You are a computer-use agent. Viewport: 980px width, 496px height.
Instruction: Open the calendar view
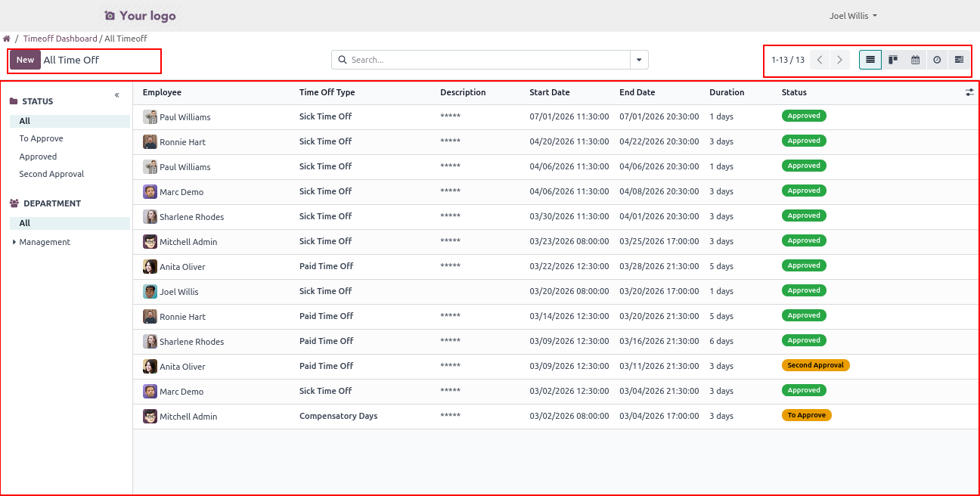[915, 60]
